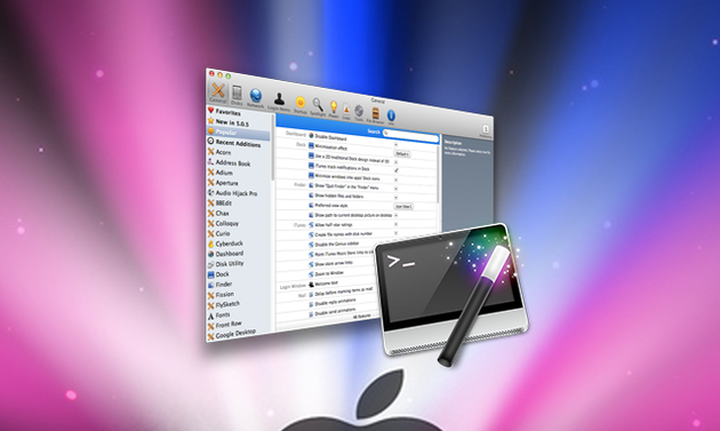Switch to the Network globe icon

click(255, 98)
